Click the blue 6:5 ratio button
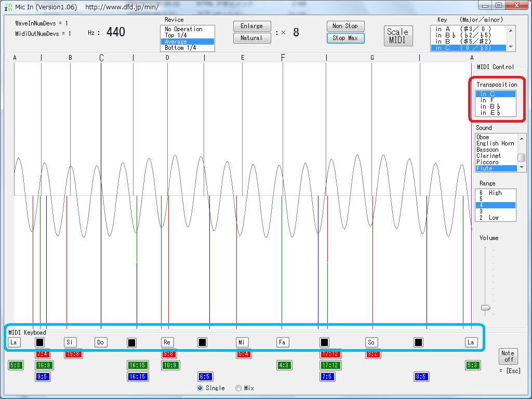The image size is (532, 399). pos(205,377)
